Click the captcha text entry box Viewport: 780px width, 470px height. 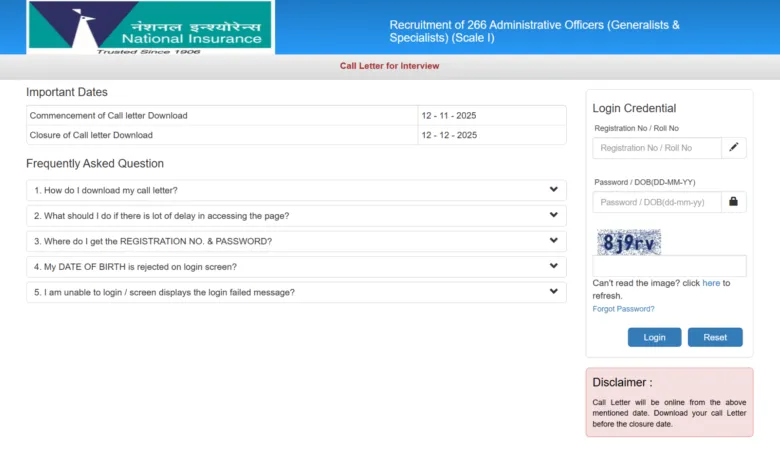click(x=669, y=266)
